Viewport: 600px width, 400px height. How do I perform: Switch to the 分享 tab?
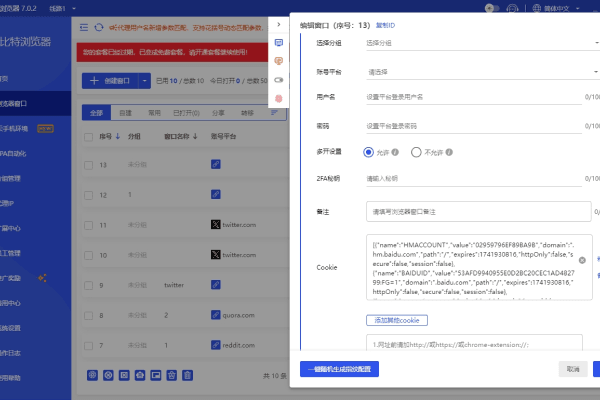click(x=218, y=113)
